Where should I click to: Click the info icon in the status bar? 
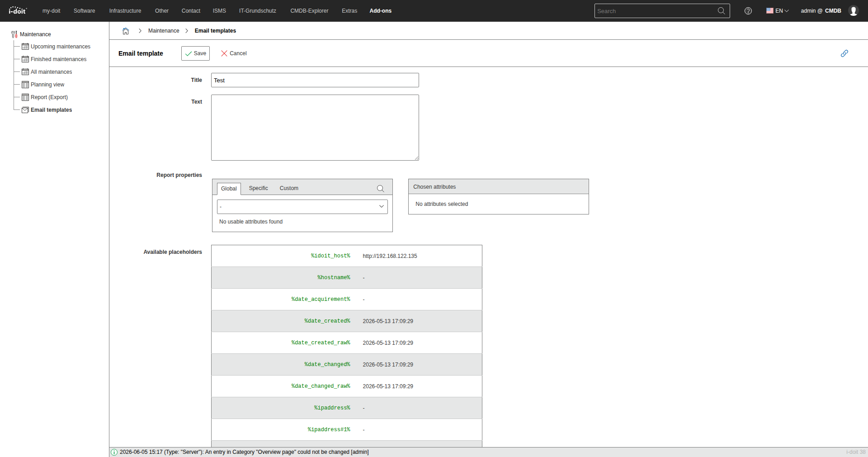pos(114,452)
